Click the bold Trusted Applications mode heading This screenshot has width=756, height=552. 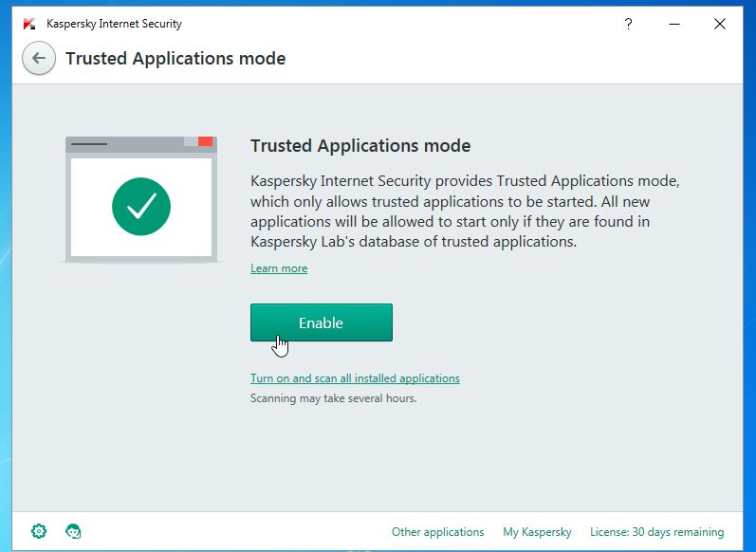tap(360, 146)
